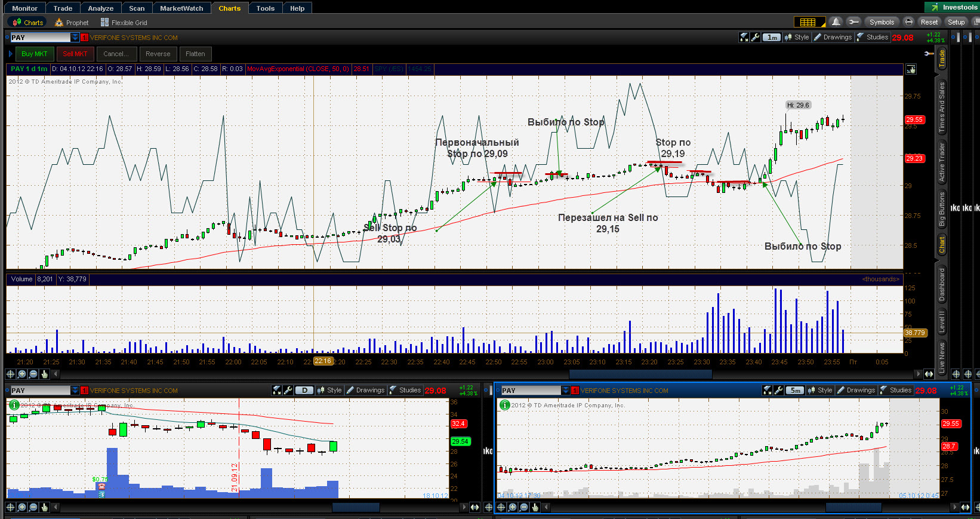Click main chart zoom in icon
The image size is (980, 519).
pyautogui.click(x=21, y=374)
